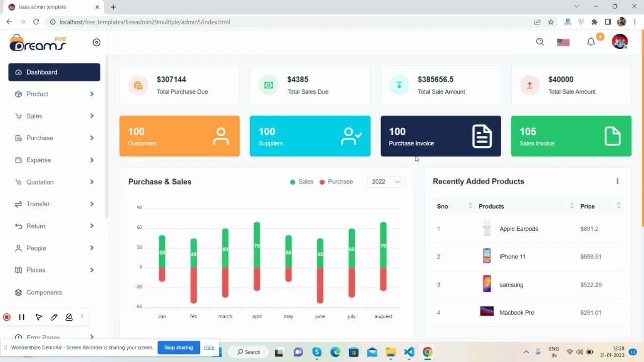Expand the Places sidebar menu
This screenshot has width=644, height=362.
(54, 270)
